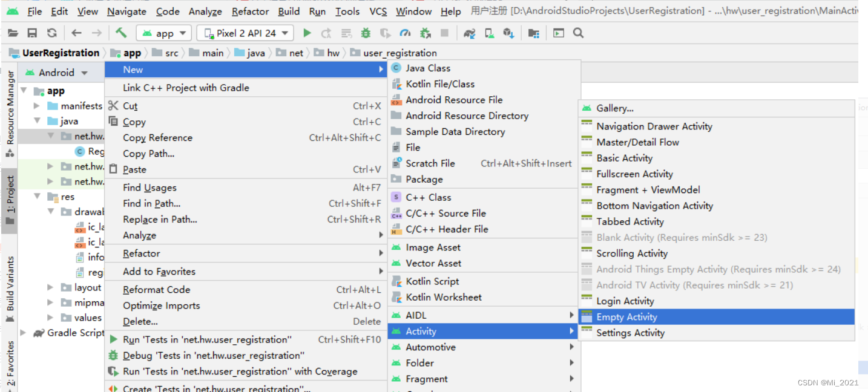Viewport: 868px width, 392px height.
Task: Open the Refactor menu
Action: (250, 11)
